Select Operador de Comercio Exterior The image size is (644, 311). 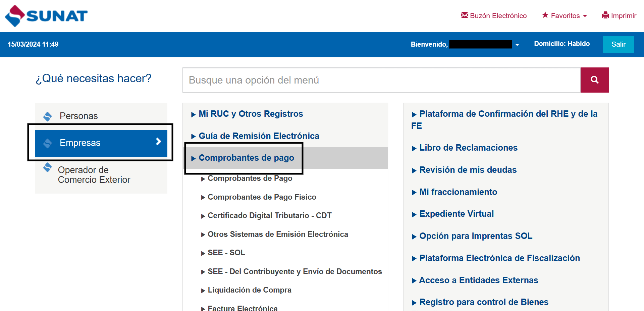click(101, 175)
